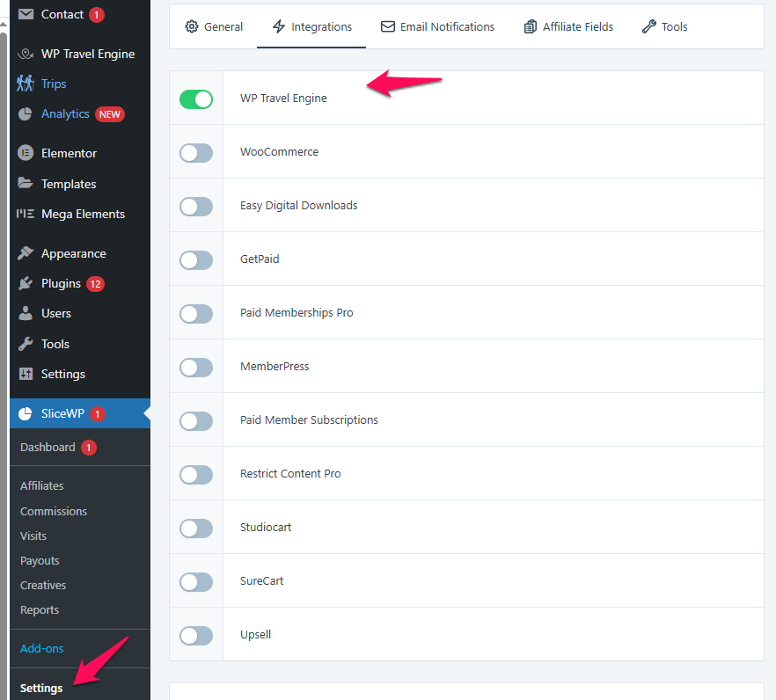Screen dimensions: 776x700
Task: Open Analytics via its pie chart icon
Action: click(26, 113)
